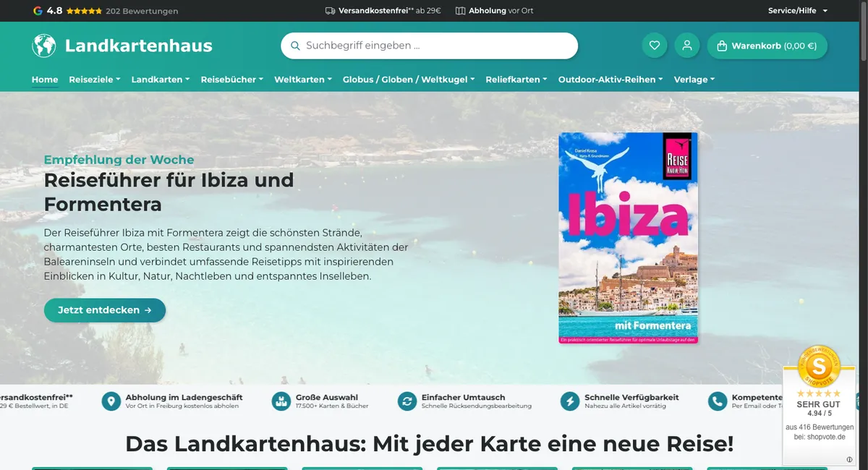
Task: Click the Ibiza travel guide book cover
Action: [629, 238]
